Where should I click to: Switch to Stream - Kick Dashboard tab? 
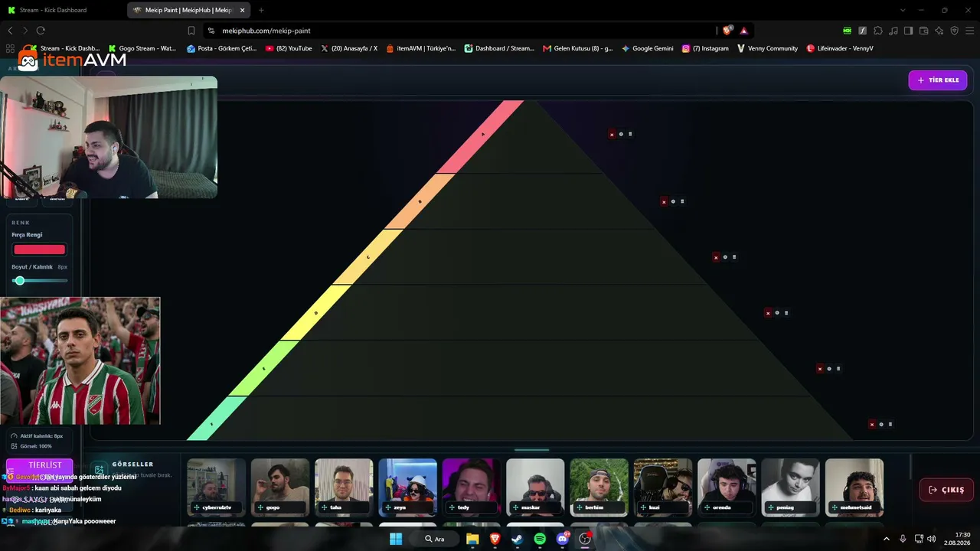[60, 10]
